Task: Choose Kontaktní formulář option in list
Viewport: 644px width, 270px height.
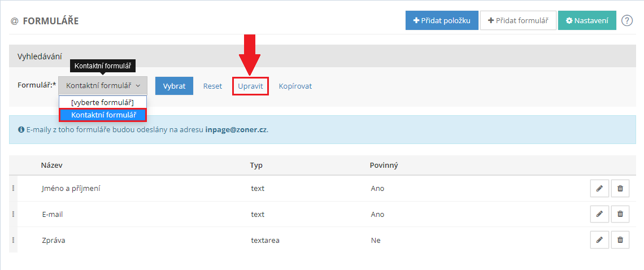Action: pos(103,115)
